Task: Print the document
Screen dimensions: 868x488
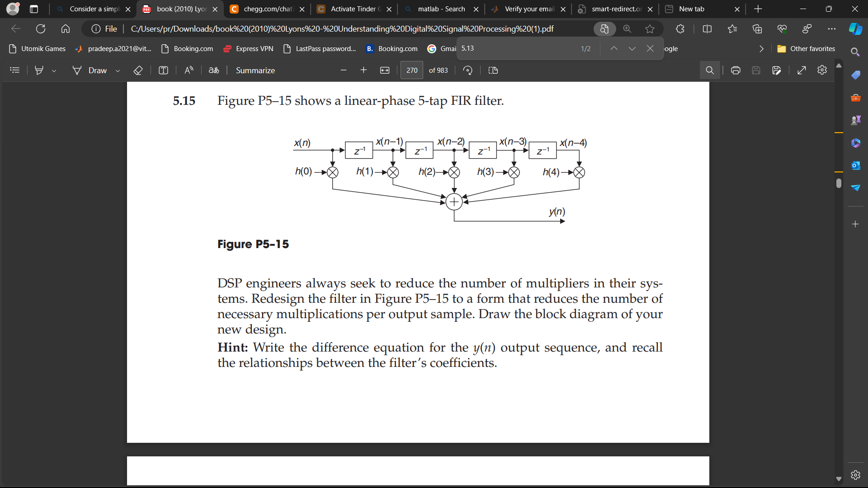Action: click(x=736, y=70)
